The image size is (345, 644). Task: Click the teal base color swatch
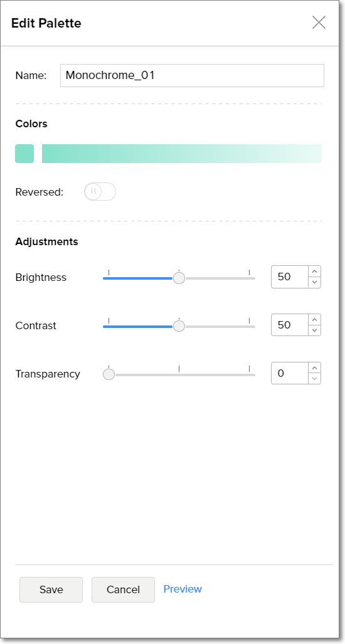[x=24, y=154]
